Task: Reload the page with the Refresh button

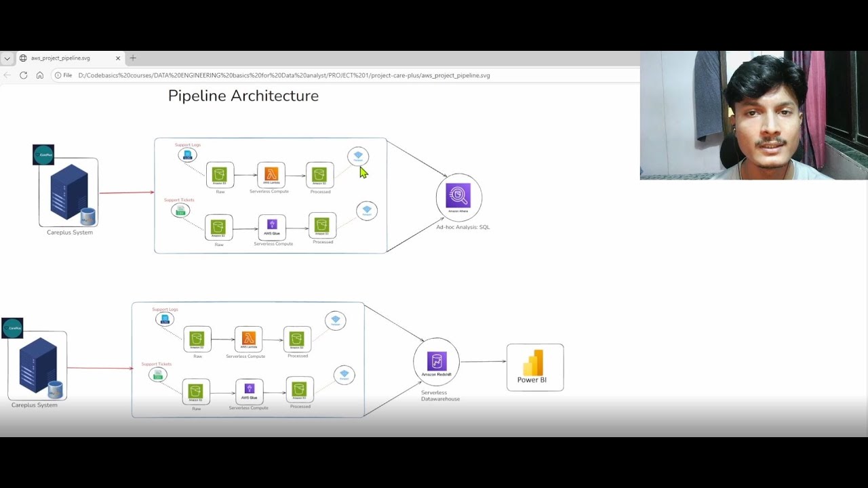Action: pos(23,75)
